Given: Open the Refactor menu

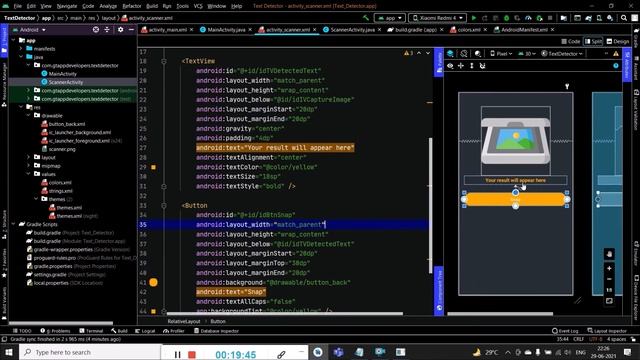Looking at the screenshot, I should pyautogui.click(x=131, y=6).
